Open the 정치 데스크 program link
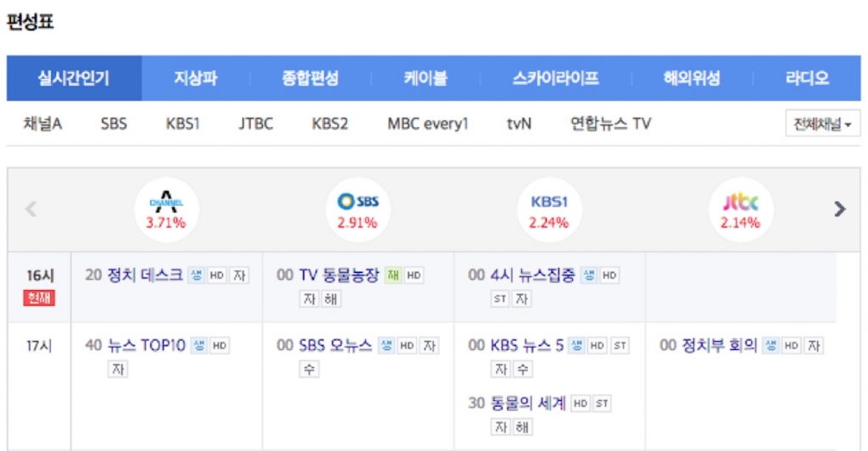This screenshot has width=868, height=451. click(x=145, y=275)
